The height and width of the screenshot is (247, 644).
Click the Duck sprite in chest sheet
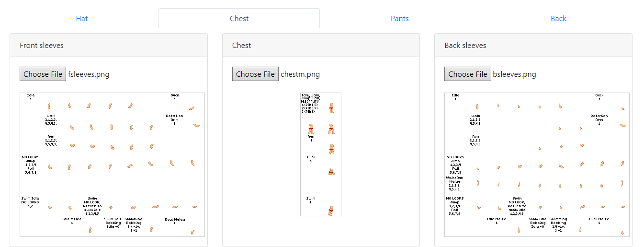point(331,172)
